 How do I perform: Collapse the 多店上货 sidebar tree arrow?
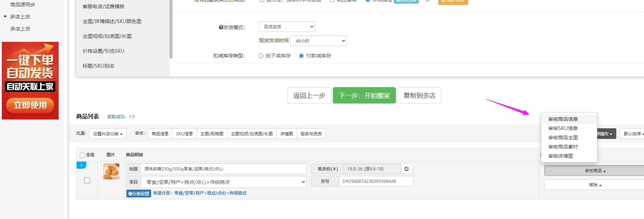coord(5,17)
